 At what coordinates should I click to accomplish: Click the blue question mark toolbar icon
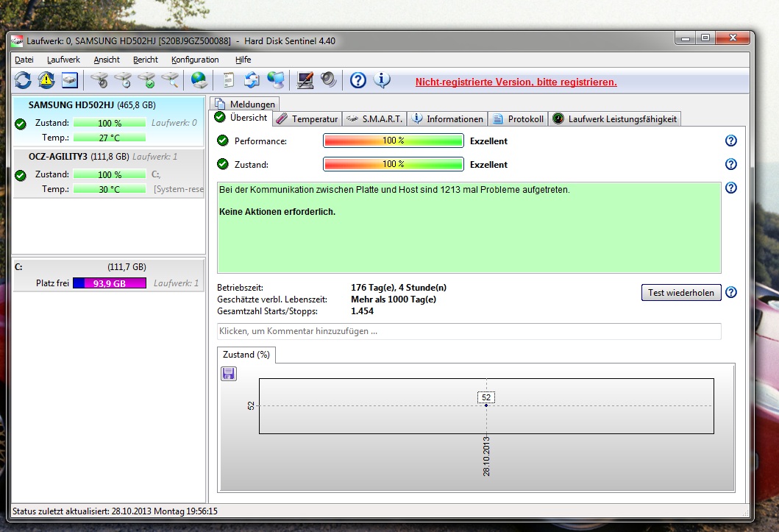coord(358,80)
